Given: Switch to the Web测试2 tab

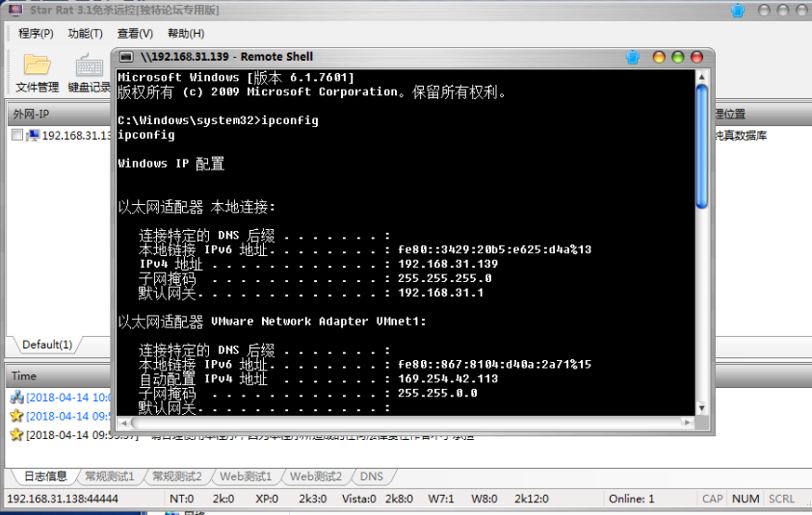Looking at the screenshot, I should coord(315,476).
